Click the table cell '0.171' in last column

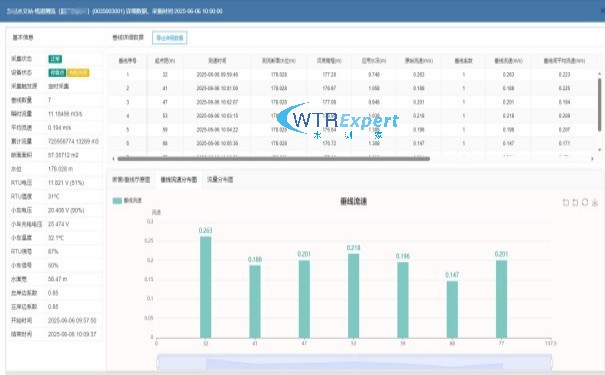[564, 144]
